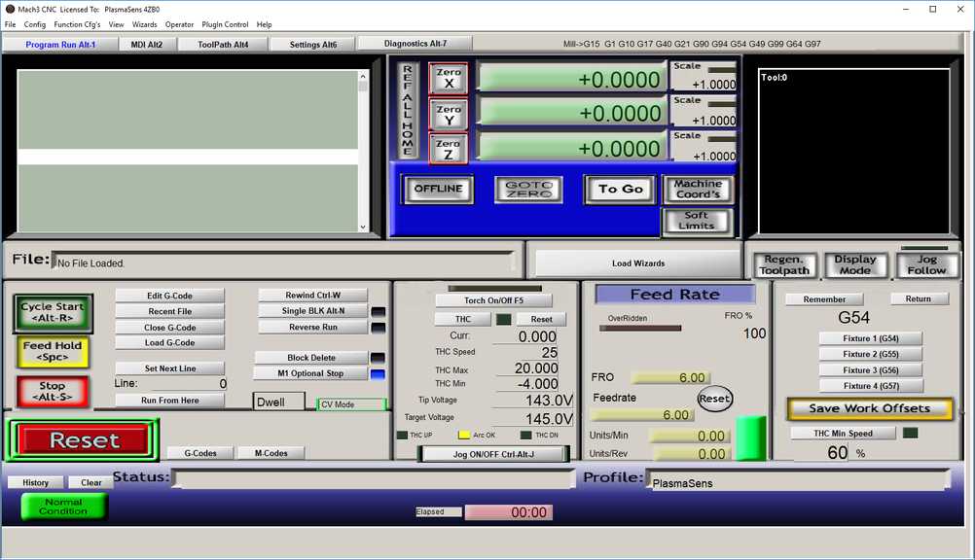This screenshot has height=560, width=975.
Task: Enable THC mode
Action: click(x=463, y=318)
